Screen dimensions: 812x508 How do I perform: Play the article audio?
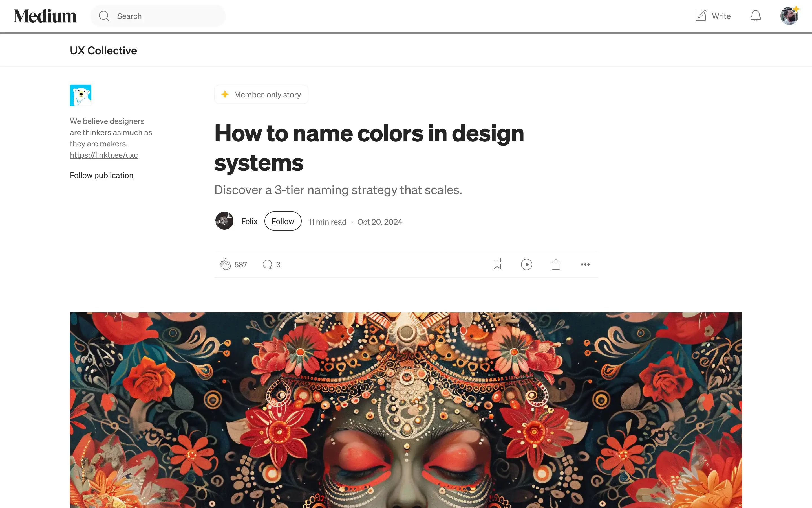[x=526, y=264]
